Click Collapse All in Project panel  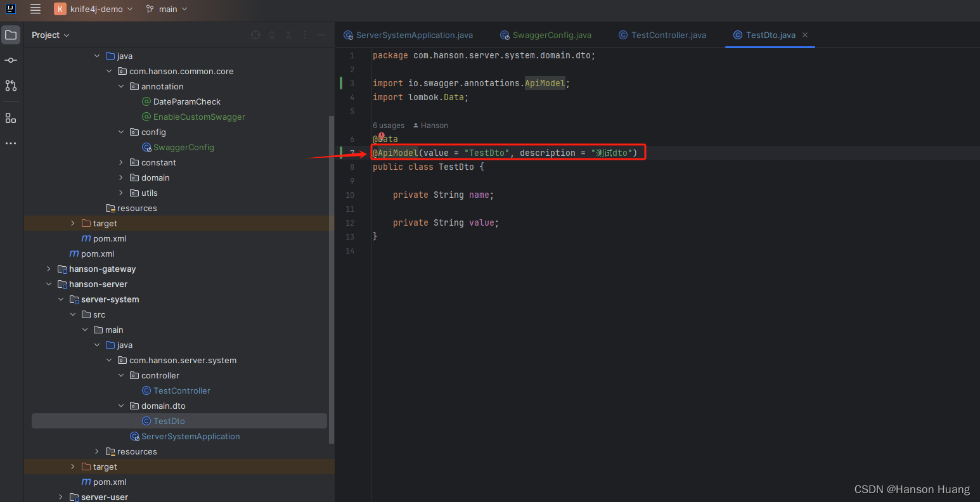click(x=288, y=35)
